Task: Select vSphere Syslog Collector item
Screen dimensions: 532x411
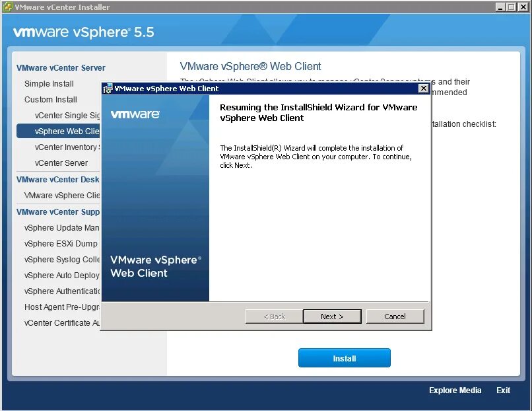Action: coord(62,260)
